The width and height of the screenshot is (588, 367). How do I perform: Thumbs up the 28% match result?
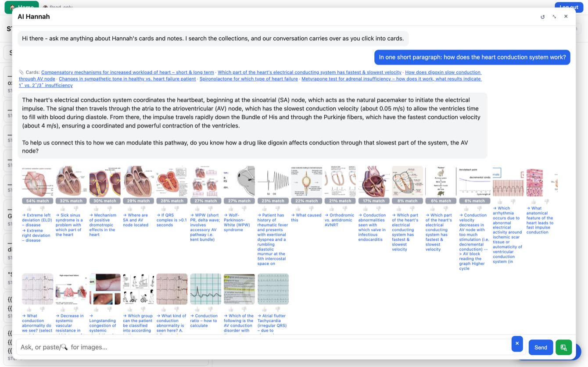point(165,209)
